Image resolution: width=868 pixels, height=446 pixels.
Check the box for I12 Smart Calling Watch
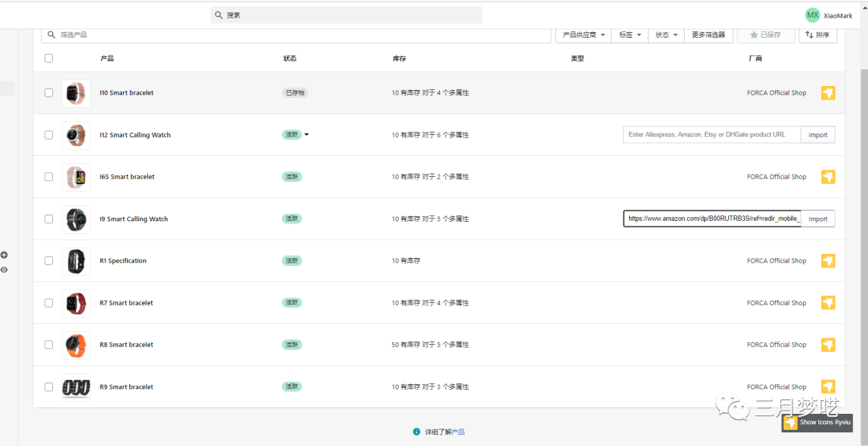[x=49, y=135]
